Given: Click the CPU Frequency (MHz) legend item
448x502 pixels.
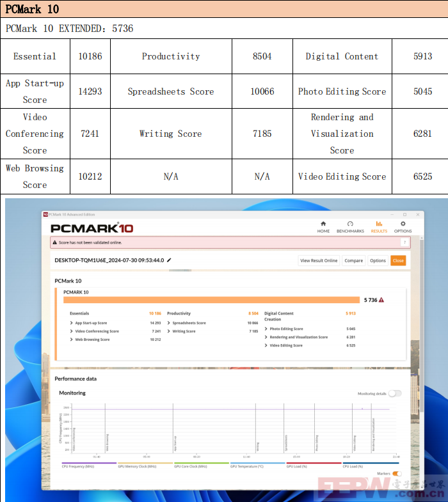Looking at the screenshot, I should [89, 465].
